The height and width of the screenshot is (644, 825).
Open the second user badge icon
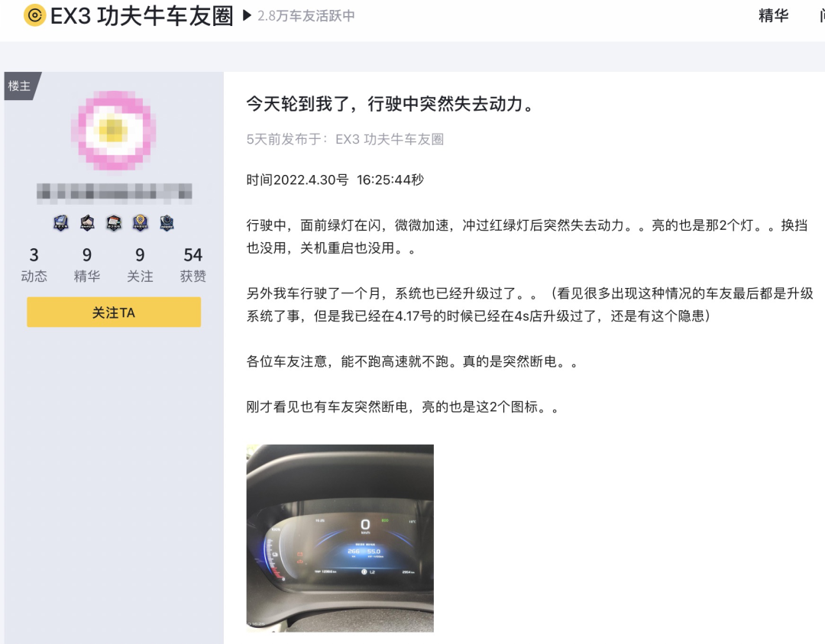point(87,223)
